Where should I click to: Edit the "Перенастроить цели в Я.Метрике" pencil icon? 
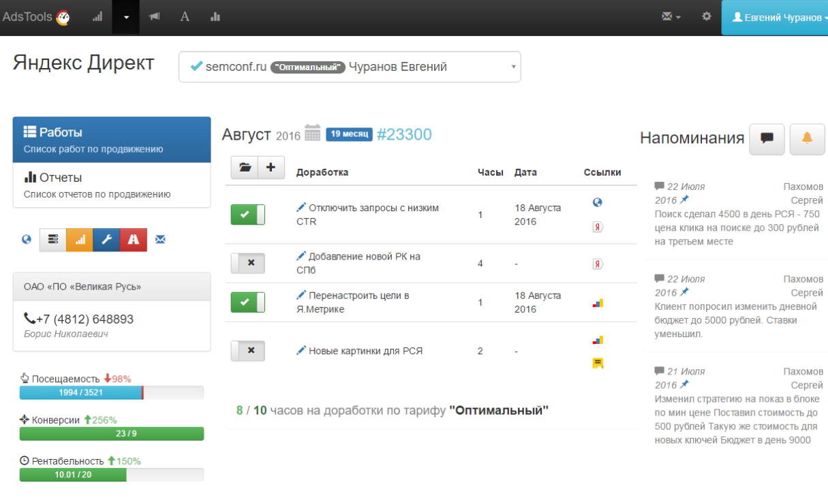point(301,296)
